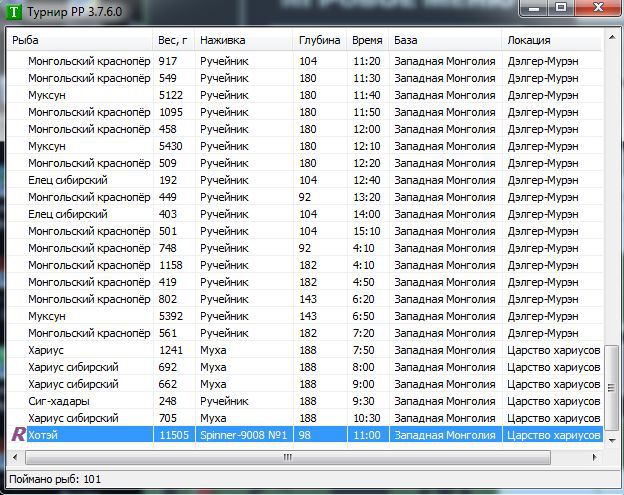Image resolution: width=624 pixels, height=495 pixels.
Task: Click the Локация column header
Action: (552, 40)
